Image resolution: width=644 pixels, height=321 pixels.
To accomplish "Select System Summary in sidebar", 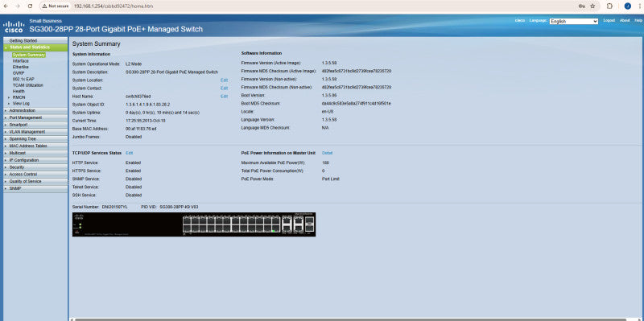I will pos(28,55).
